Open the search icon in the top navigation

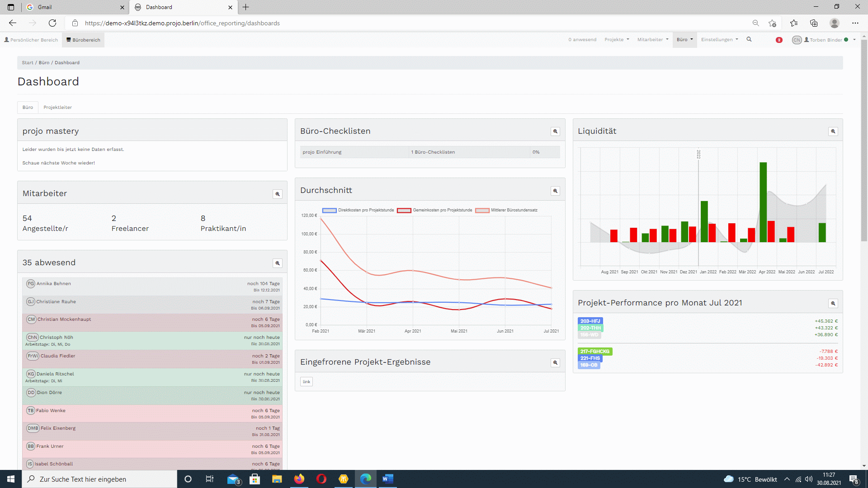(749, 39)
